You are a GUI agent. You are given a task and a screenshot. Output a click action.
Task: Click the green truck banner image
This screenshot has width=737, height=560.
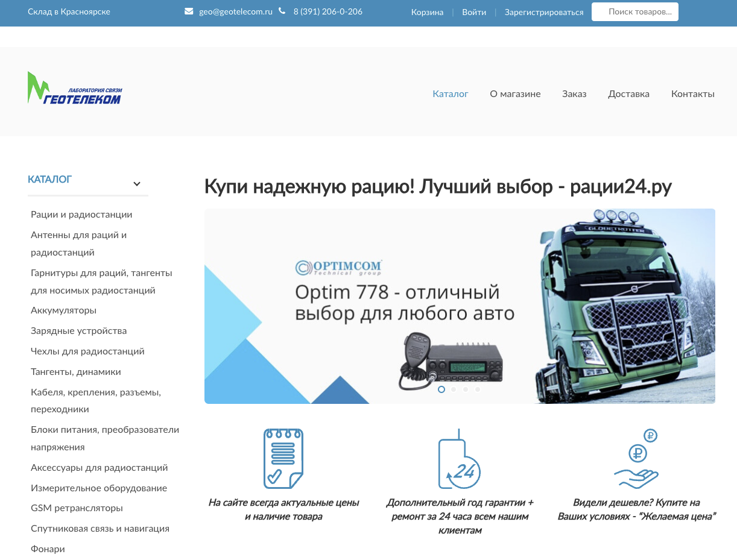[625, 306]
